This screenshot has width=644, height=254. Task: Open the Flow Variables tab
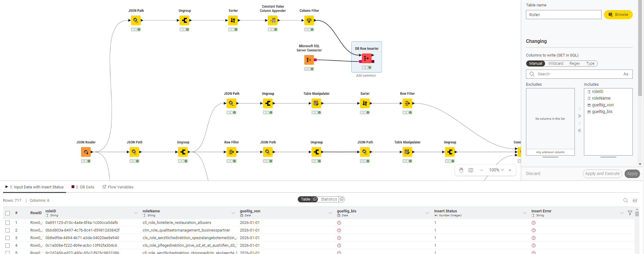click(x=118, y=187)
